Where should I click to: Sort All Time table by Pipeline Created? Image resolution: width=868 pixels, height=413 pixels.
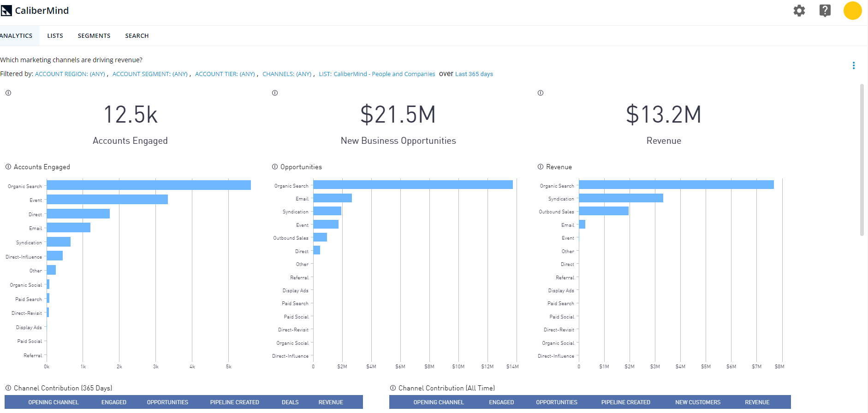[x=626, y=402]
